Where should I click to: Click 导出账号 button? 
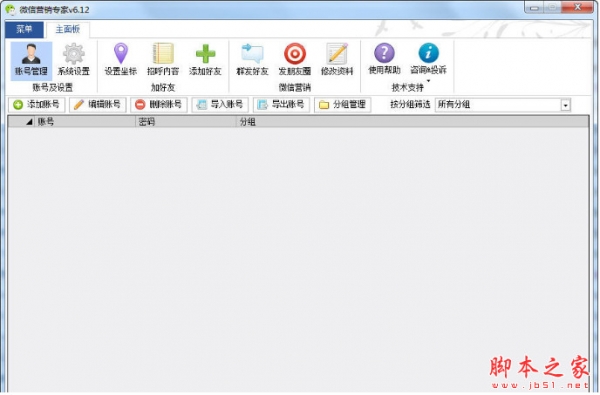point(281,104)
